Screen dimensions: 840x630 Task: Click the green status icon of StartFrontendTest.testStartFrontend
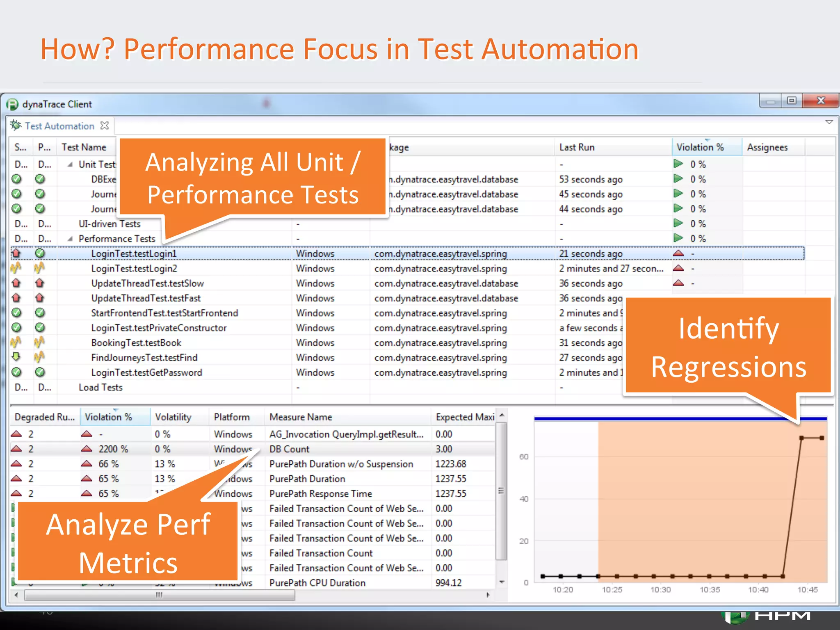coord(16,313)
